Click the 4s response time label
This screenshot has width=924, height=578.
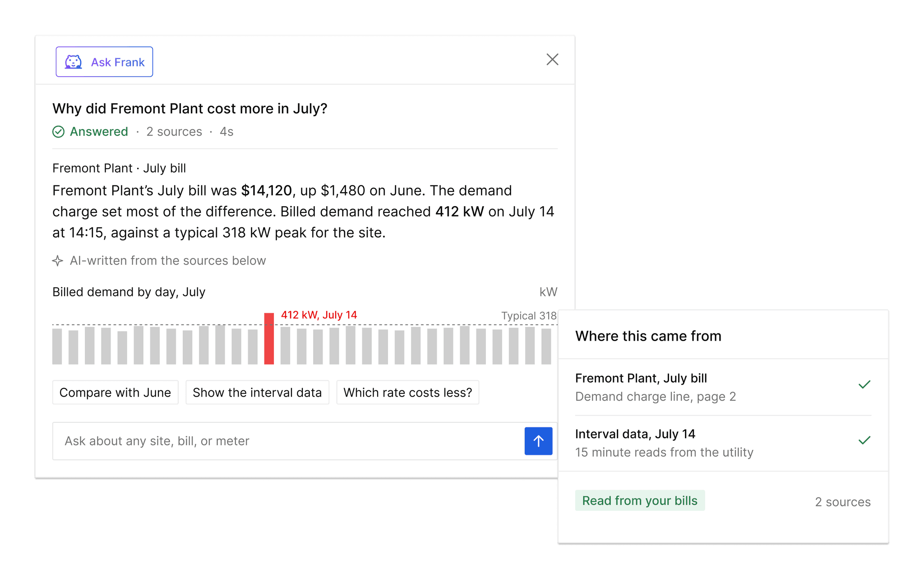tap(226, 132)
